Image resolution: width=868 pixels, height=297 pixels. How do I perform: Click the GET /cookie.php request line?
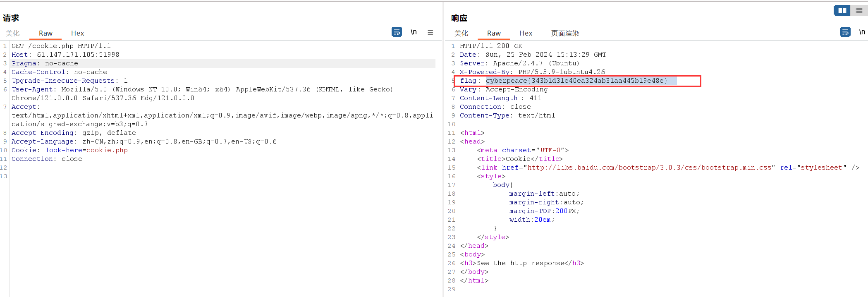[x=61, y=46]
